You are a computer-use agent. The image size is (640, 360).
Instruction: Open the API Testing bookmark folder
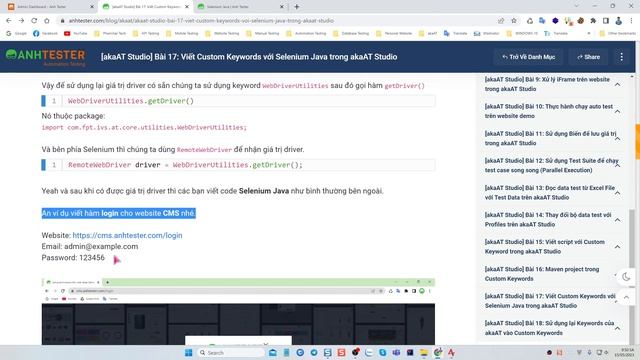point(146,33)
